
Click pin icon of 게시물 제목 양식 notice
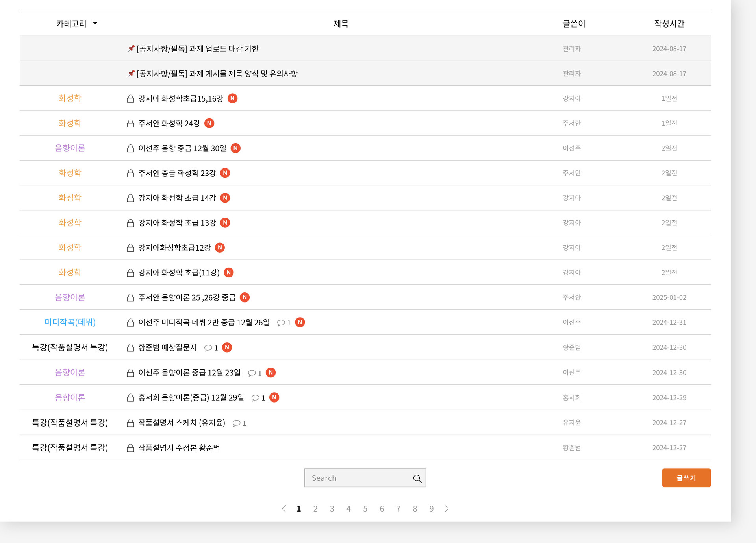click(131, 73)
